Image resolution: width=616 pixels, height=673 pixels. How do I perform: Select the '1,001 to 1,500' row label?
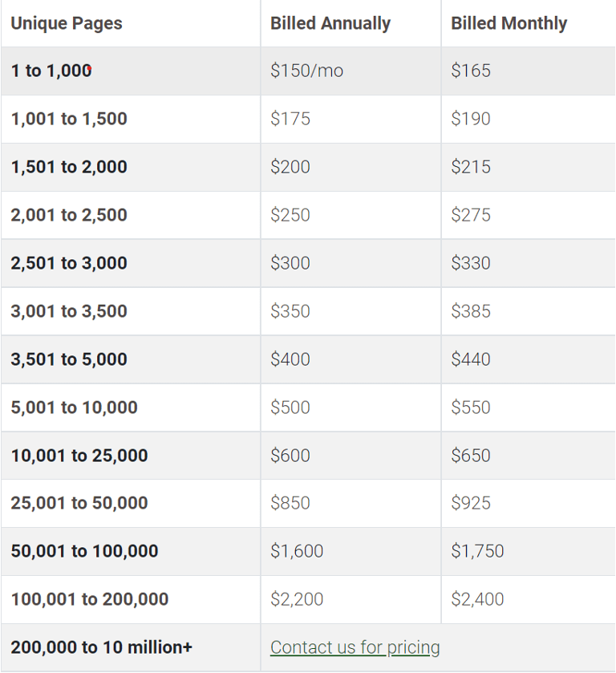[69, 119]
